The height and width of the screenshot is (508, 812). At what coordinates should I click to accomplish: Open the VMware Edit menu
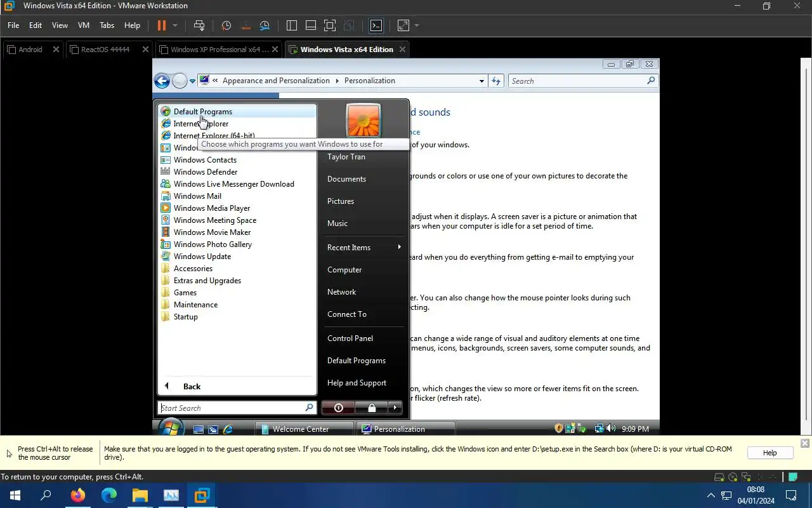(x=36, y=25)
